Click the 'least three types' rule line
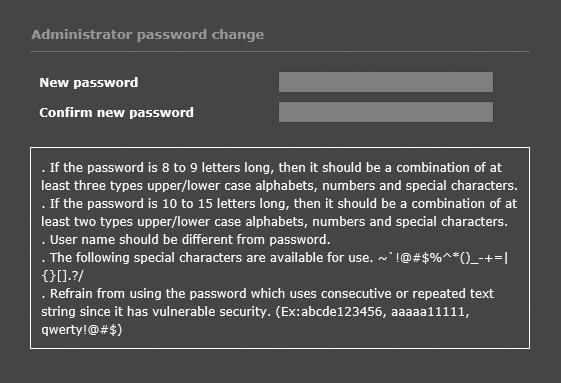 279,185
